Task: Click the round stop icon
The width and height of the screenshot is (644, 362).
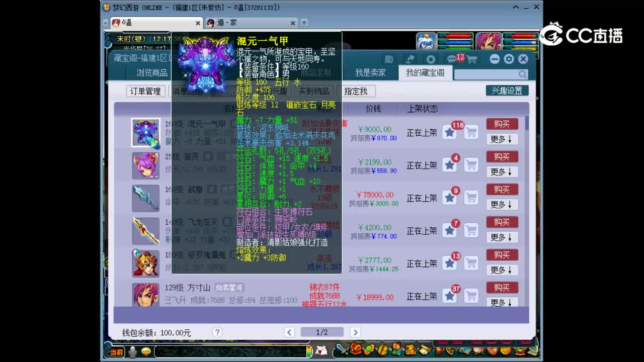Action: point(431,59)
